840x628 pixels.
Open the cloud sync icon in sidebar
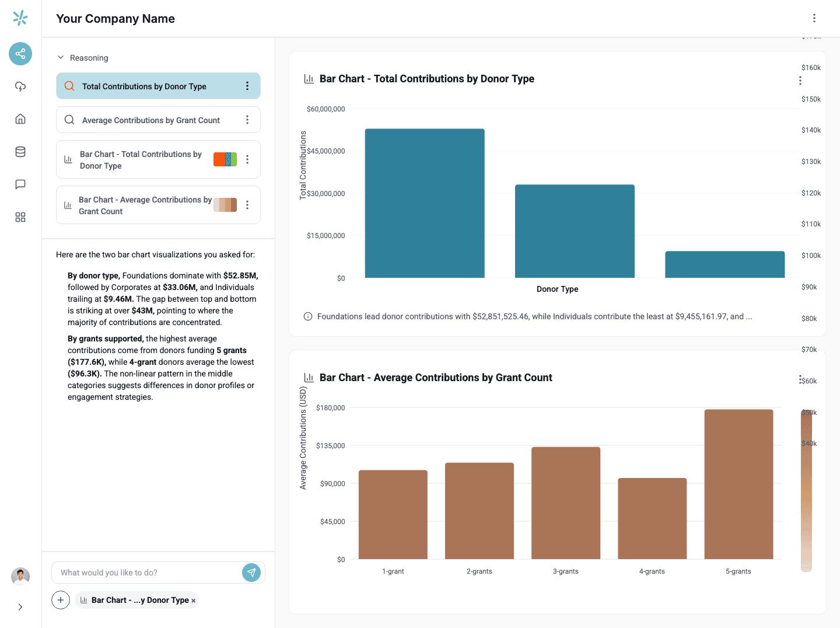(20, 86)
